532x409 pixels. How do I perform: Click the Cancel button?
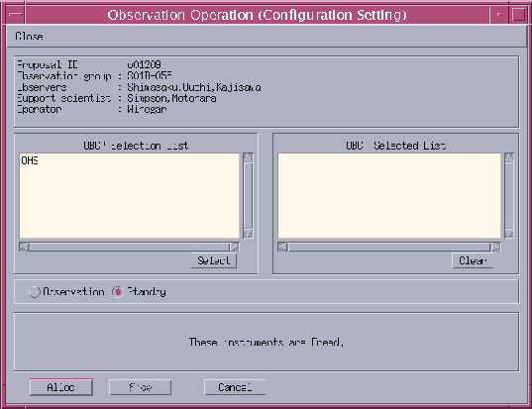pos(235,387)
